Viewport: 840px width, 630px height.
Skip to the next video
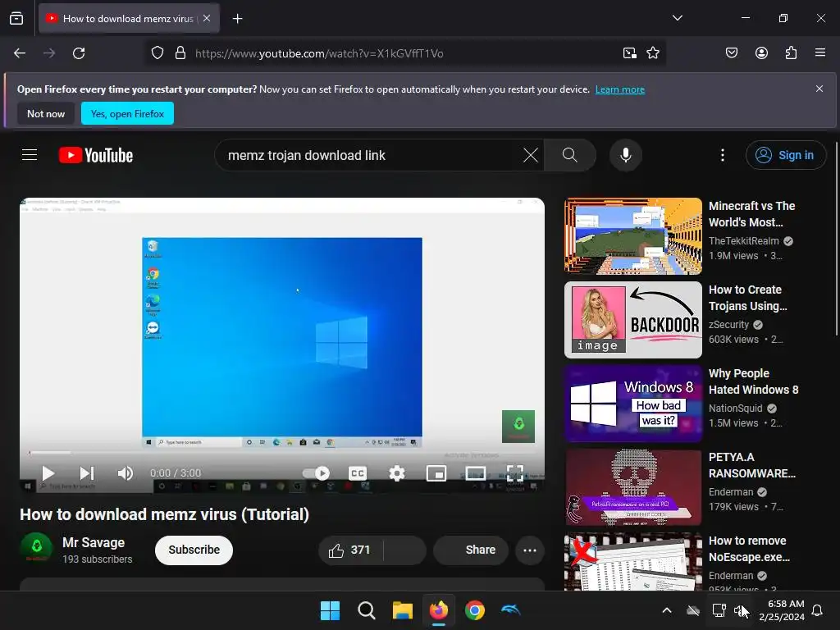coord(86,473)
